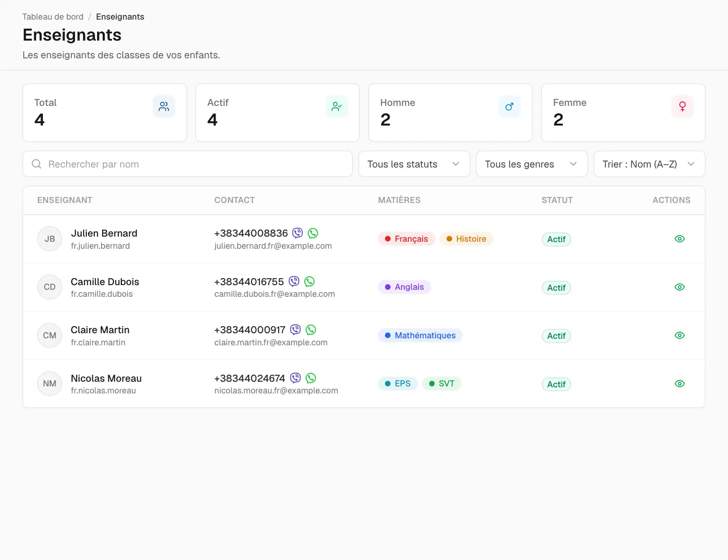The height and width of the screenshot is (560, 728).
Task: Click the SVT subject tag
Action: (x=441, y=384)
